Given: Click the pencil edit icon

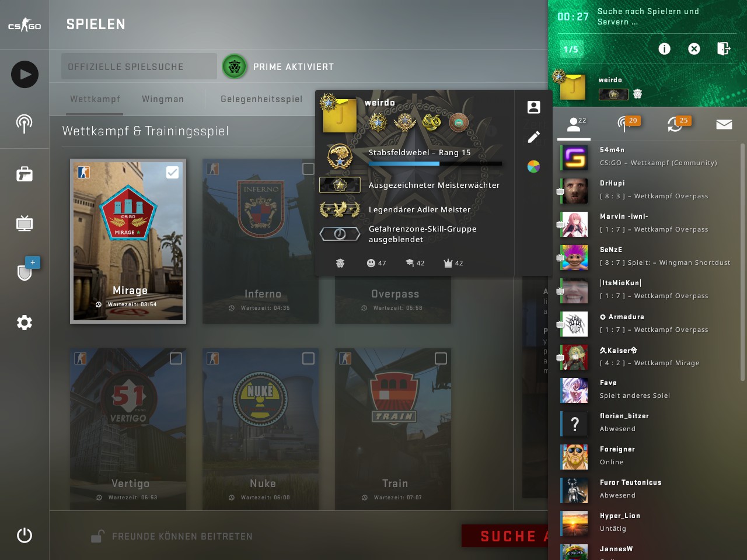Looking at the screenshot, I should click(533, 137).
